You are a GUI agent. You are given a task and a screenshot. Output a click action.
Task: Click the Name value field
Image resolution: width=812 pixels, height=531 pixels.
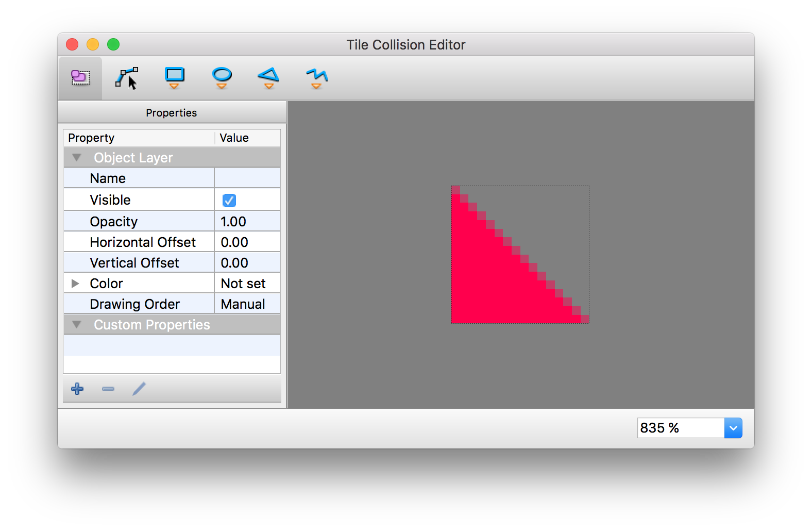pyautogui.click(x=247, y=178)
